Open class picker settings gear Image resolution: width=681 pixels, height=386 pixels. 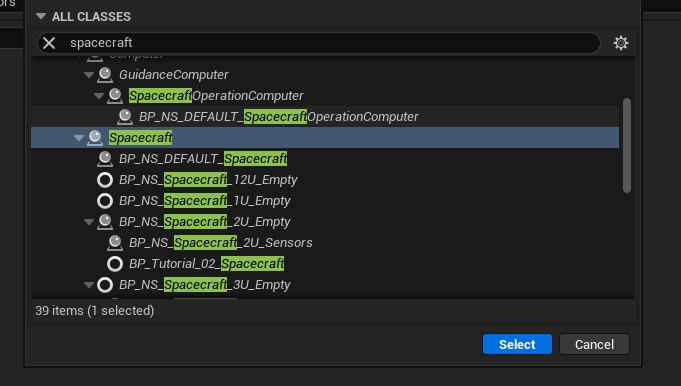point(621,43)
